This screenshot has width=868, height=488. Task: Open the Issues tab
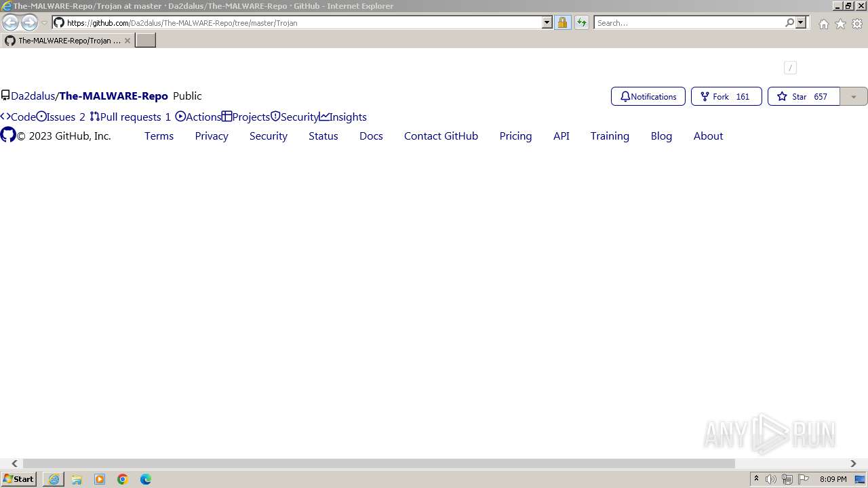click(x=61, y=117)
